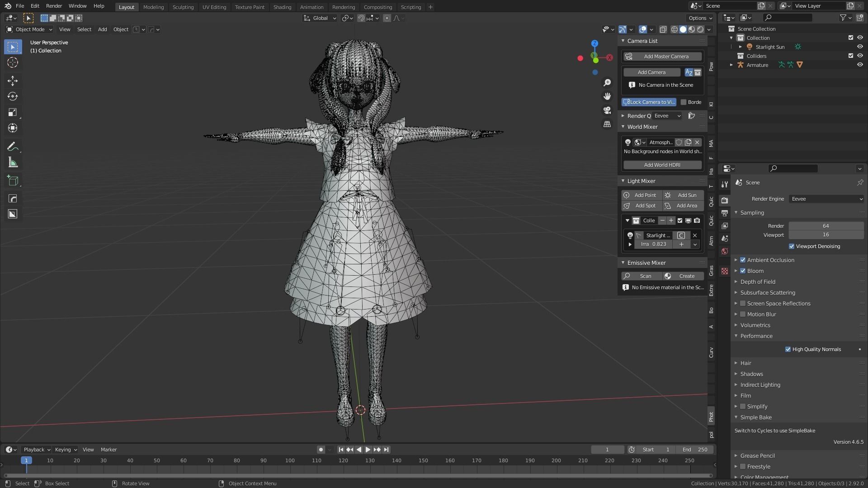868x488 pixels.
Task: Hide the Armature object
Action: point(860,65)
